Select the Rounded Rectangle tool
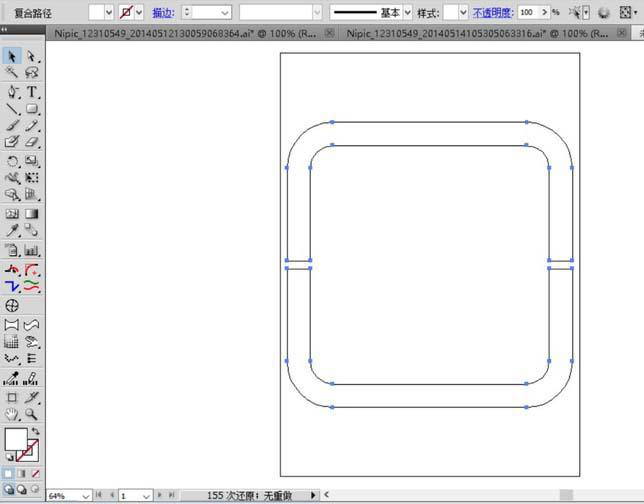Screen dimensions: 644x504 click(x=32, y=109)
